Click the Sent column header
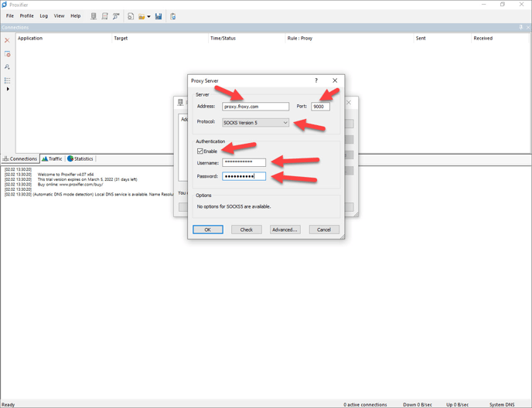The width and height of the screenshot is (532, 408). 442,39
